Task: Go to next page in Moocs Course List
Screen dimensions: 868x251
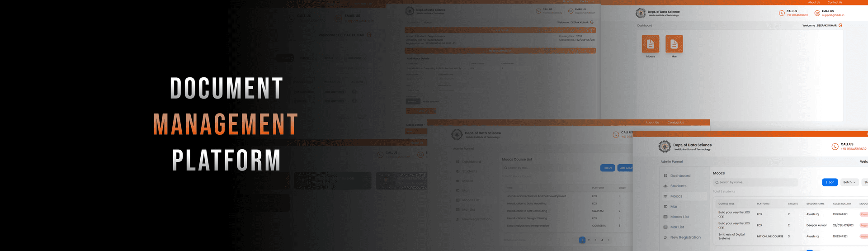Action: 609,240
